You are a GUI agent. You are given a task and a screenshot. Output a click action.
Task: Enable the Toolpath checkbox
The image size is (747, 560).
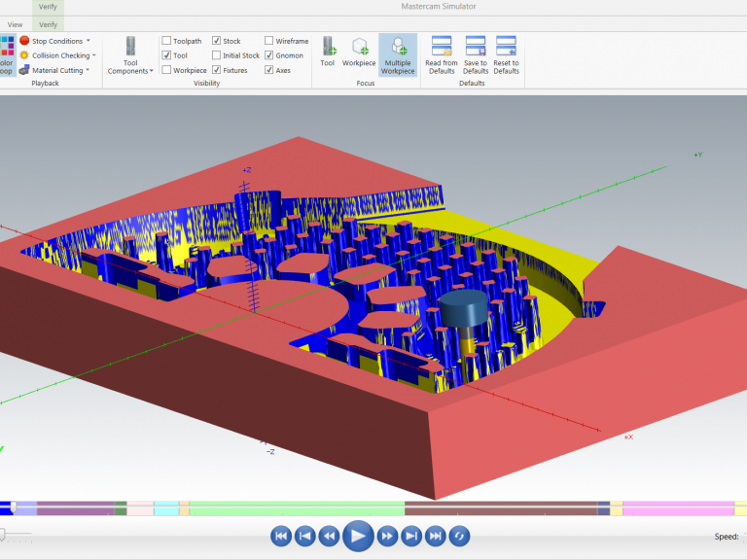point(166,41)
